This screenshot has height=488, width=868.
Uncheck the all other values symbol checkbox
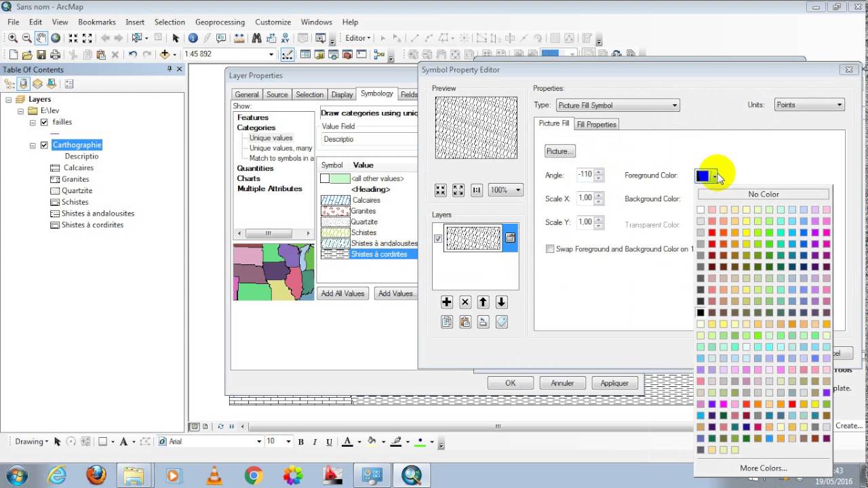(x=325, y=179)
